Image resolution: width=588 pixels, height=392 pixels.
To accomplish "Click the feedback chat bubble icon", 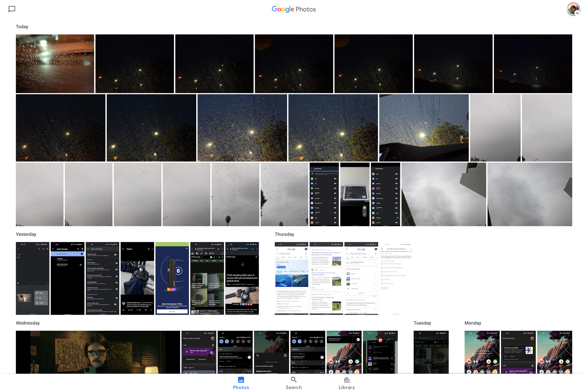I will (x=12, y=9).
